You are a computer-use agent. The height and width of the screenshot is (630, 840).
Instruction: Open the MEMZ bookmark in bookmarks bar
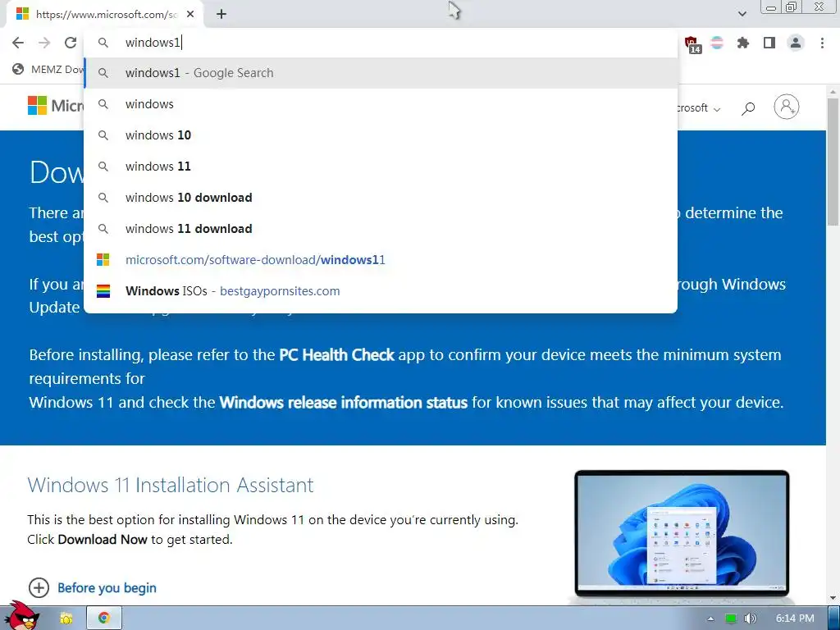48,69
